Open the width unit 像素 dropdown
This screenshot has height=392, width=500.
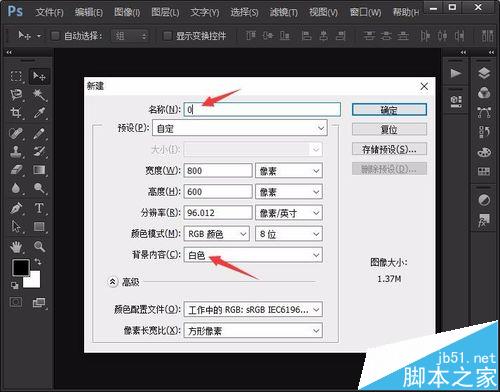click(x=289, y=171)
